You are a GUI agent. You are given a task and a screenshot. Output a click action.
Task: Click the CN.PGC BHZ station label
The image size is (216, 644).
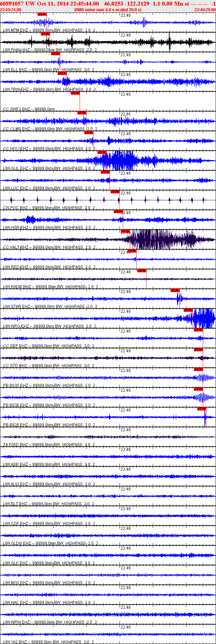[x=15, y=208]
